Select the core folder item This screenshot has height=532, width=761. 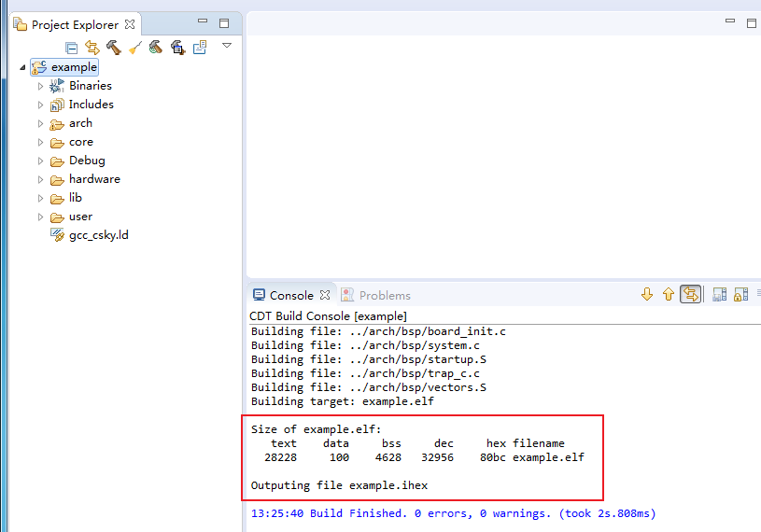pyautogui.click(x=81, y=142)
